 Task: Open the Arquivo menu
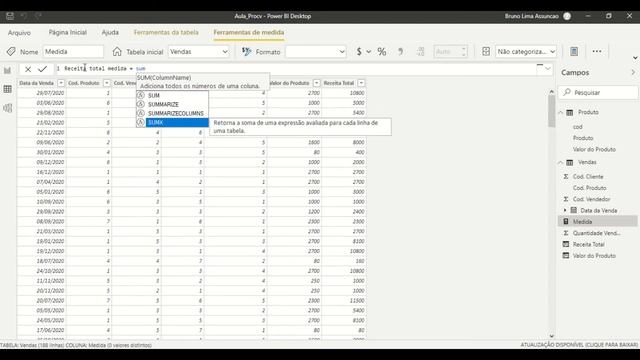[19, 33]
